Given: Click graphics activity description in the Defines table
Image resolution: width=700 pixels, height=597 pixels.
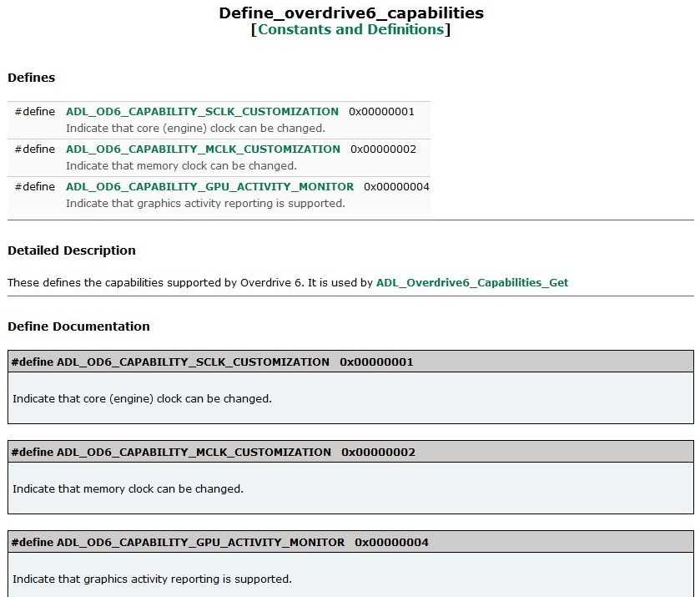Looking at the screenshot, I should (x=205, y=204).
